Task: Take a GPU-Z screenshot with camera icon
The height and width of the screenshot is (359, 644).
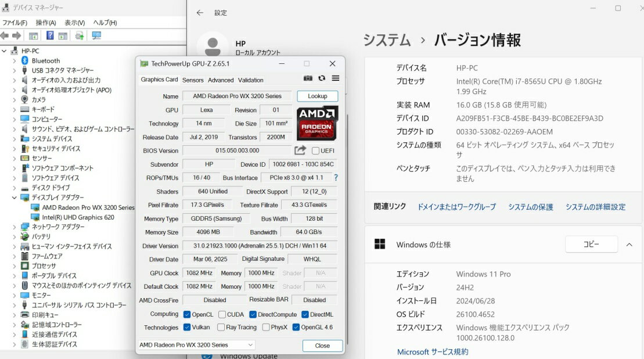Action: [x=308, y=78]
